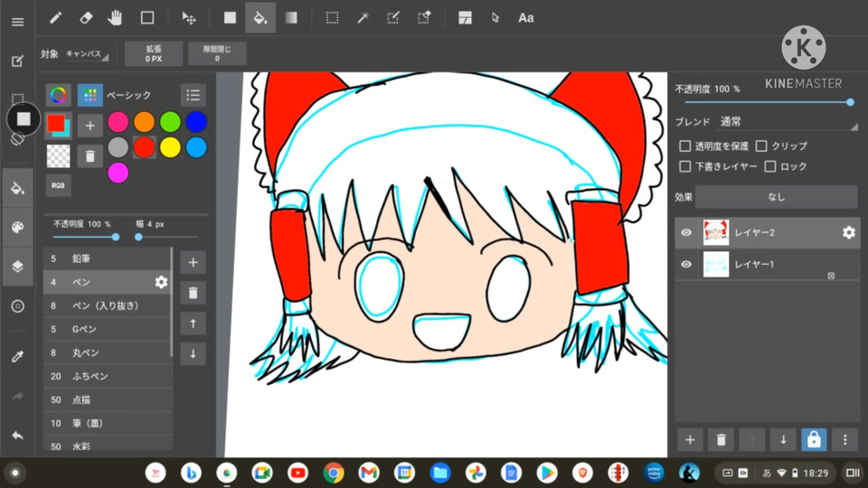Open the 効果 なし dropdown
This screenshot has height=488, width=868.
click(776, 197)
